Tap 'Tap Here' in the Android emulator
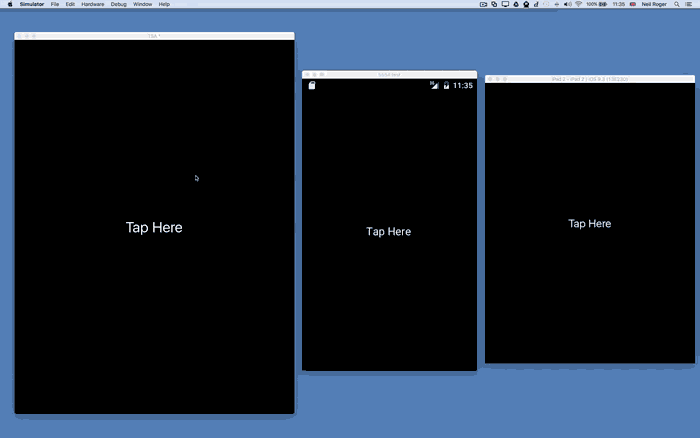Screen dimensions: 700x438 tap(388, 232)
